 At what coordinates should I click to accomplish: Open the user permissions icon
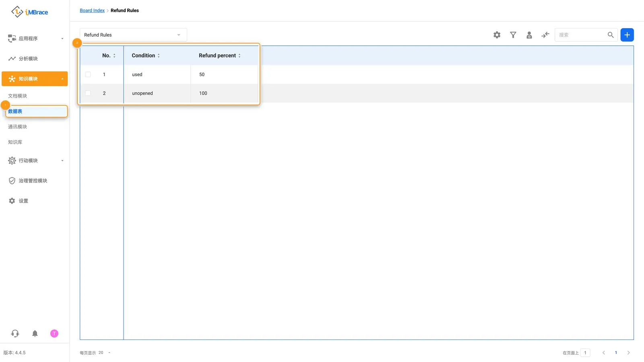pyautogui.click(x=529, y=35)
